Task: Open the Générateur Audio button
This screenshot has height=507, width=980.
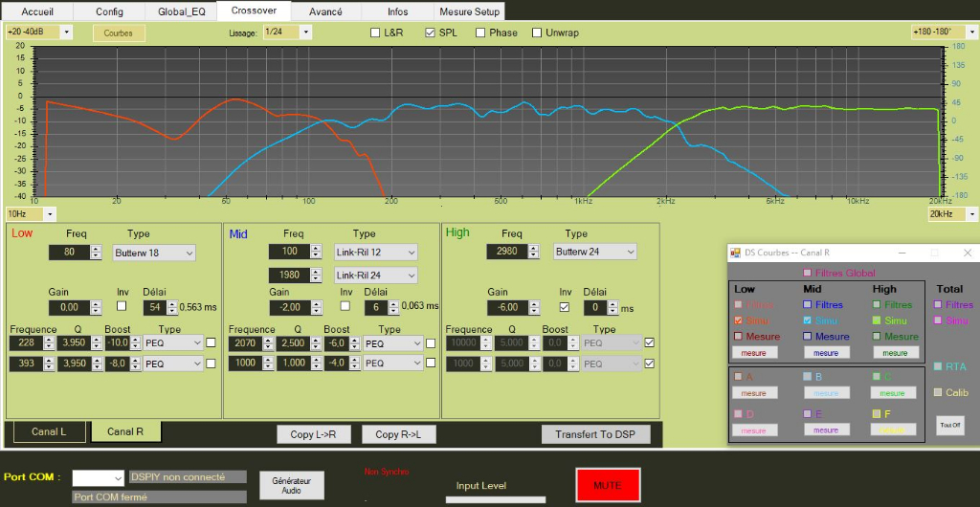Action: coord(291,485)
